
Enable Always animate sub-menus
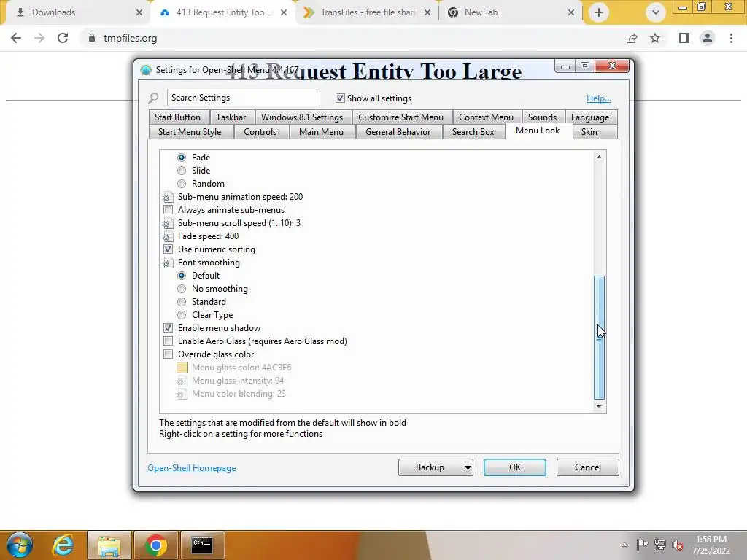[168, 210]
